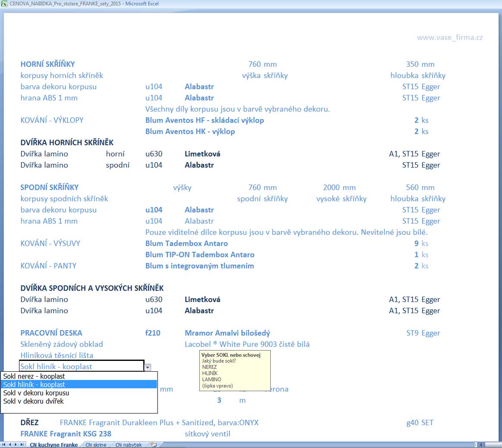Viewport: 502px width, 448px height.
Task: Go to previous sheet navigation arrow
Action: 10,445
